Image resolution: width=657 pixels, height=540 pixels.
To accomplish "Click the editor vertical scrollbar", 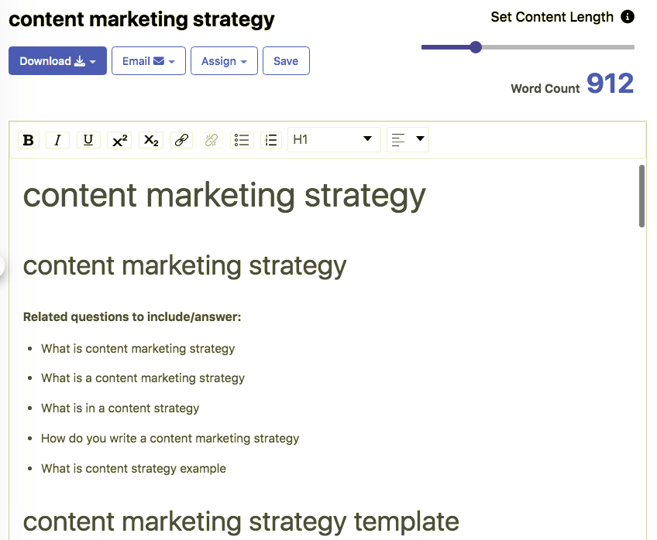I will (642, 196).
